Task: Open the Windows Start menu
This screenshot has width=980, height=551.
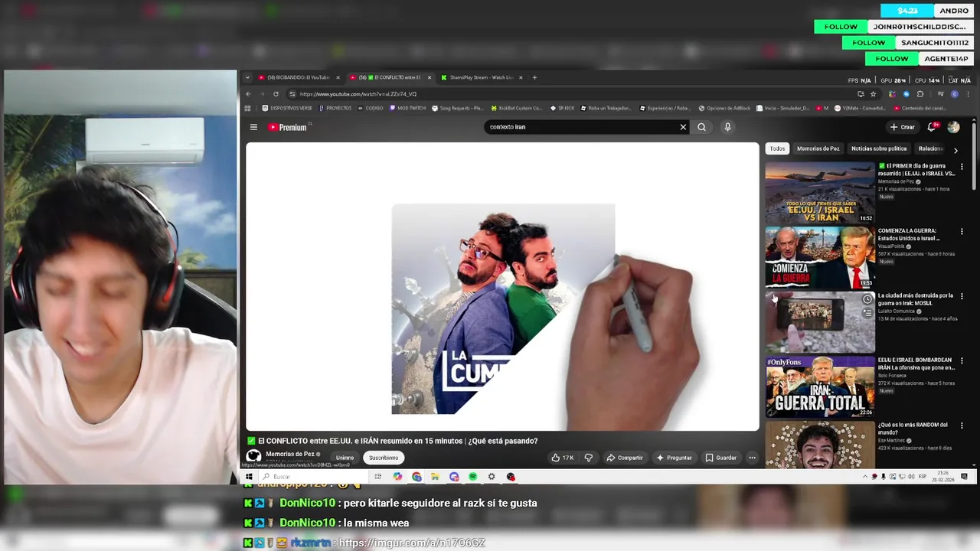Action: click(x=248, y=477)
